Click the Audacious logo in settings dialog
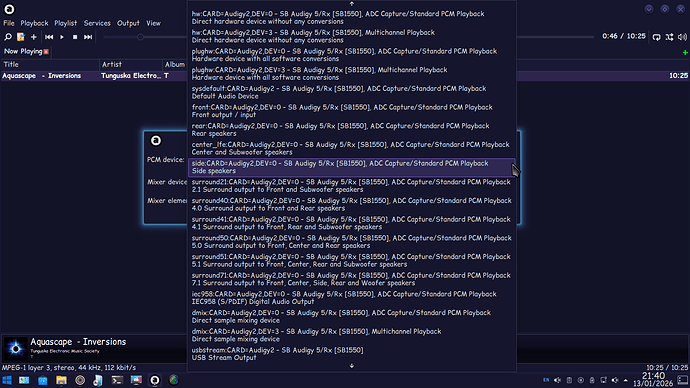Image resolution: width=690 pixels, height=388 pixels. pos(156,140)
